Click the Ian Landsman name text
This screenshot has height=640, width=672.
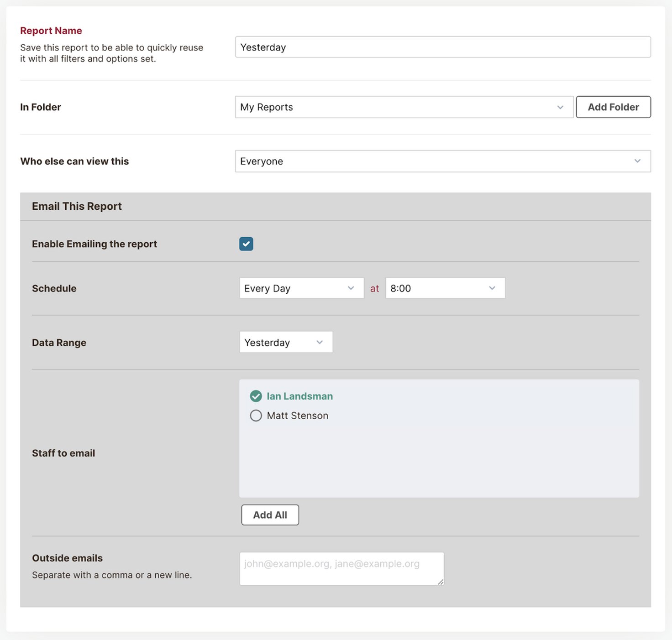pos(300,396)
